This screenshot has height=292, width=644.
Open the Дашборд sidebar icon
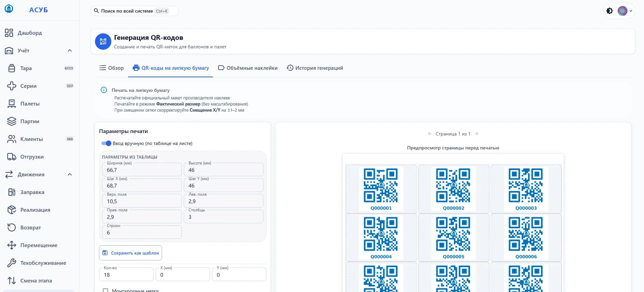[x=9, y=33]
